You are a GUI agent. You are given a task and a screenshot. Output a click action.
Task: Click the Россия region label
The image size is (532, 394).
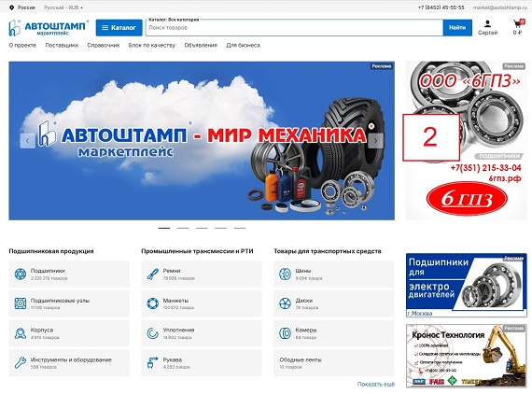pos(26,7)
